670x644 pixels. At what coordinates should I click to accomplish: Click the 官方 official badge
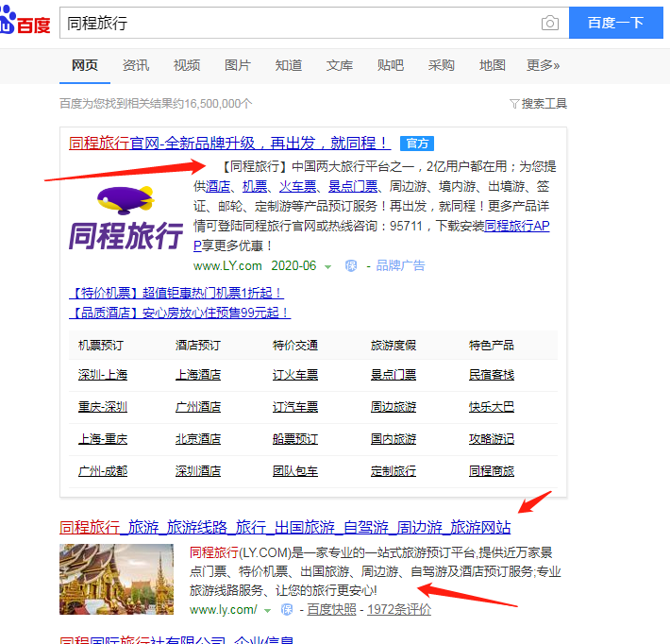417,144
